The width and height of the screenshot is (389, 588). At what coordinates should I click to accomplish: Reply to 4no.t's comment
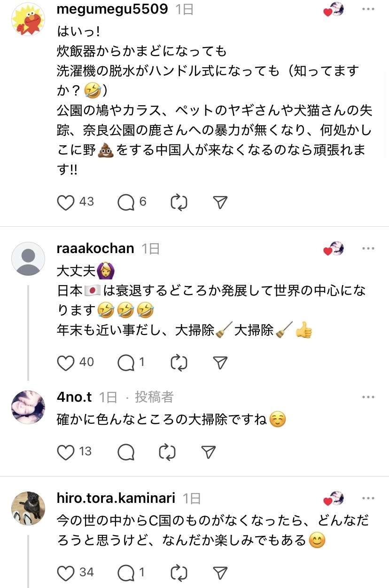coord(126,452)
